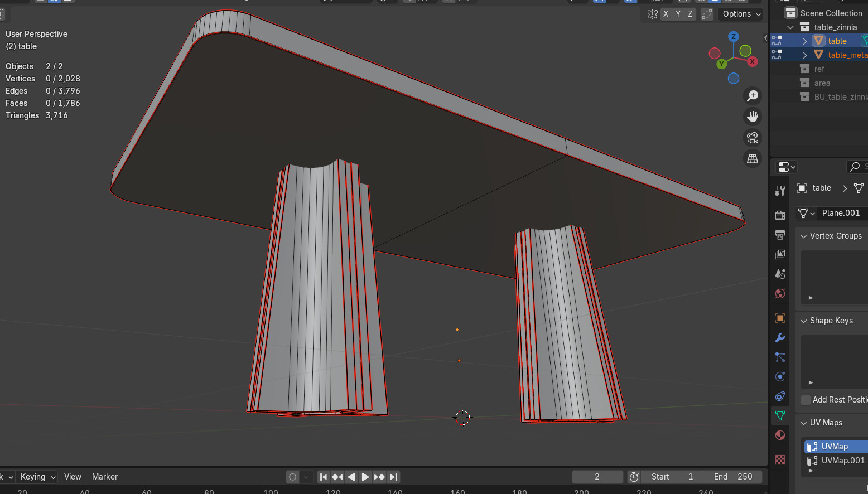Toggle mode icon beside table object

(x=777, y=41)
